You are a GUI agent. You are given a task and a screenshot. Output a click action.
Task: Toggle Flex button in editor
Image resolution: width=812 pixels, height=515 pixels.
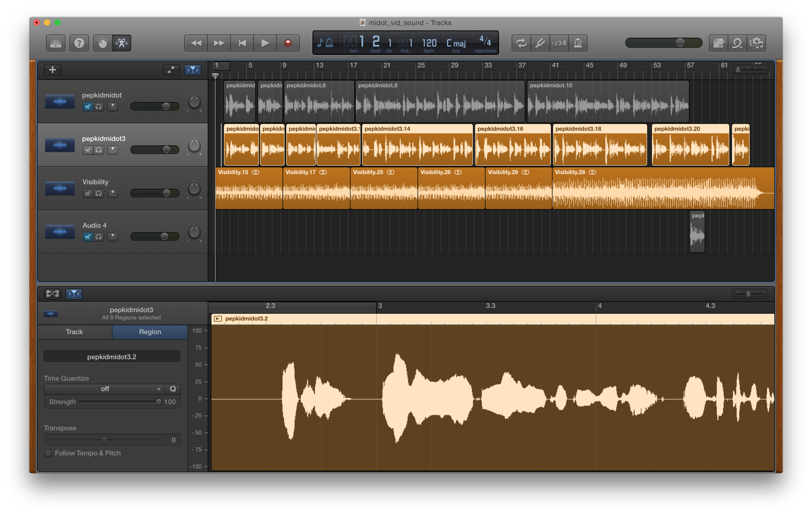[x=53, y=294]
